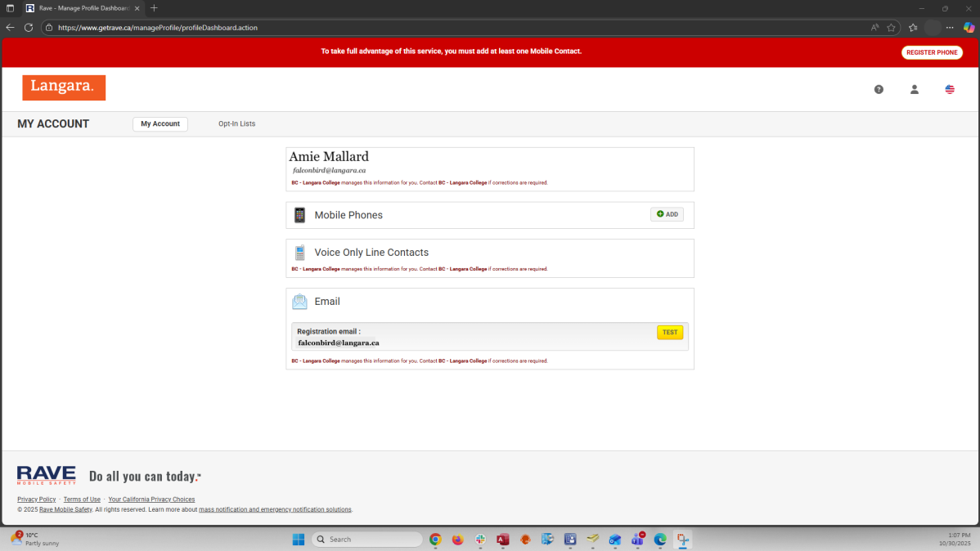Open the Terms of Use link
Screen dimensions: 980x551
coord(82,499)
